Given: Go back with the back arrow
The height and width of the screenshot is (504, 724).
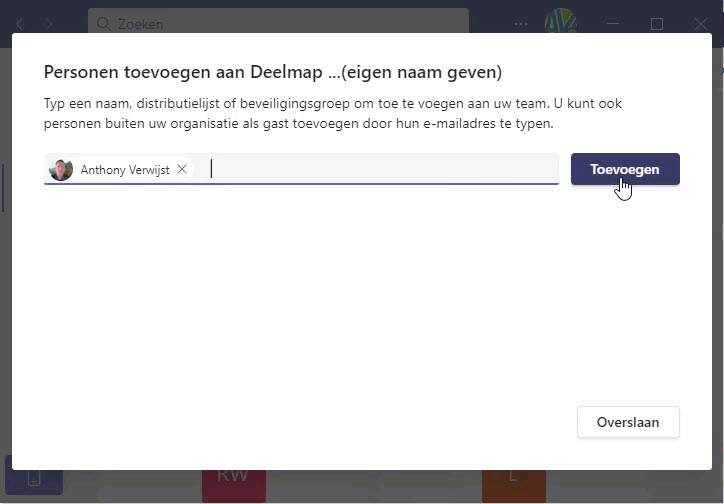Looking at the screenshot, I should 19,23.
